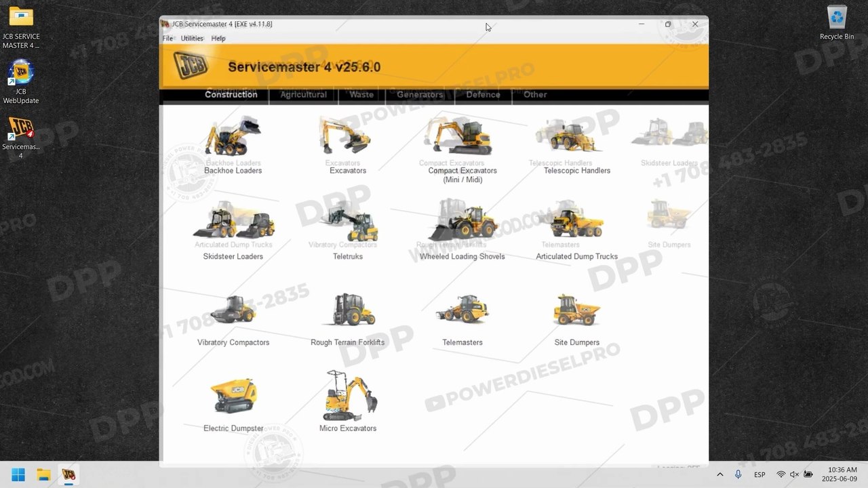868x488 pixels.
Task: Click the Site Dumpers label
Action: click(x=577, y=343)
